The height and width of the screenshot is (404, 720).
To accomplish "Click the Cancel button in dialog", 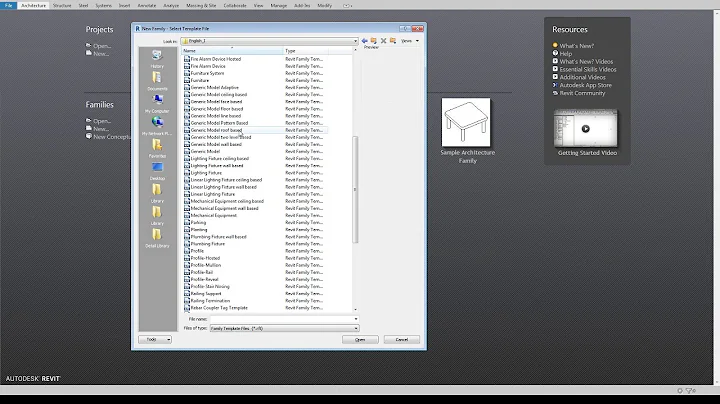I will point(402,339).
